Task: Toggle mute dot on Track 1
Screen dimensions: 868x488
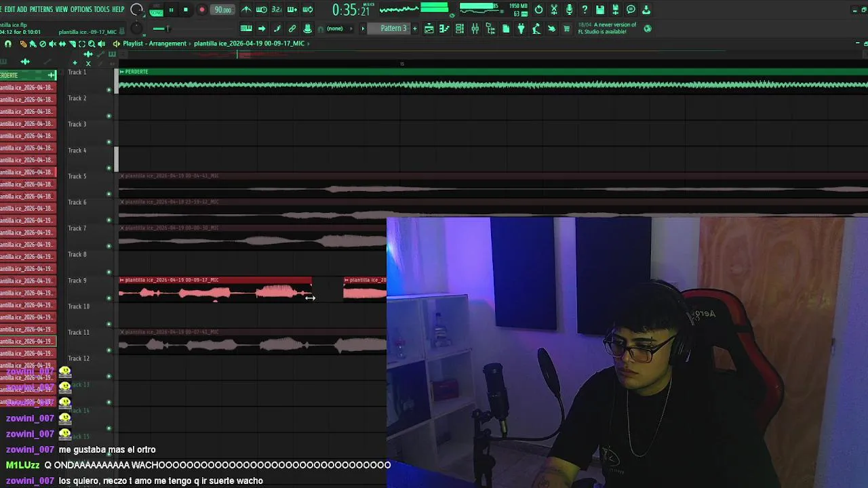Action: pyautogui.click(x=109, y=89)
